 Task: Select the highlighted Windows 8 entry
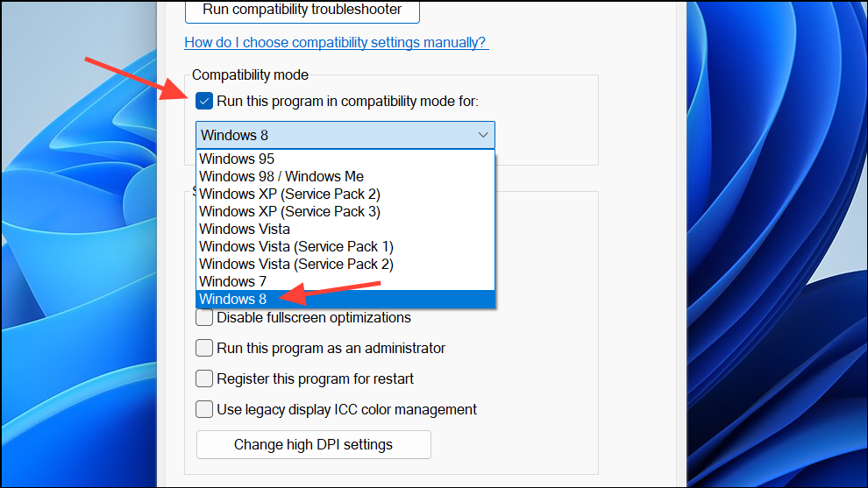232,299
